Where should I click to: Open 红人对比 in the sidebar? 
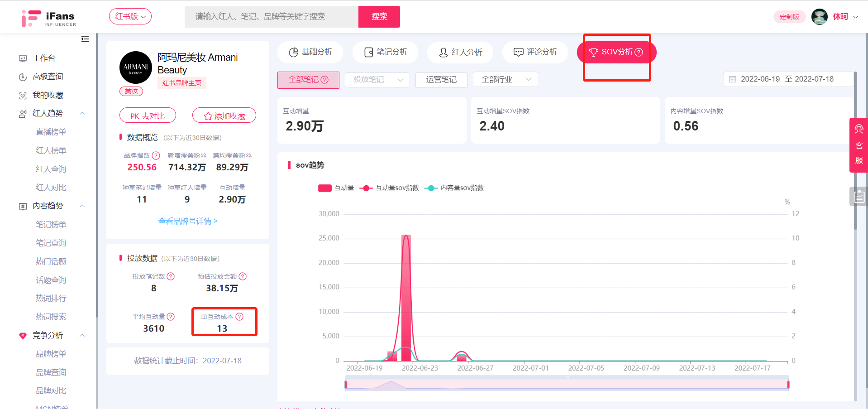(51, 188)
